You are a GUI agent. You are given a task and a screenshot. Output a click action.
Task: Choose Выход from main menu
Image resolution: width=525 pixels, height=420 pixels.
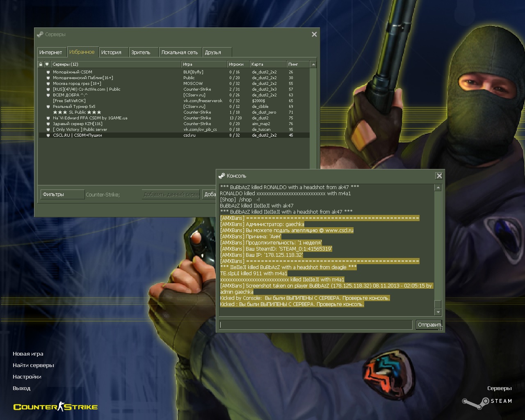point(22,388)
